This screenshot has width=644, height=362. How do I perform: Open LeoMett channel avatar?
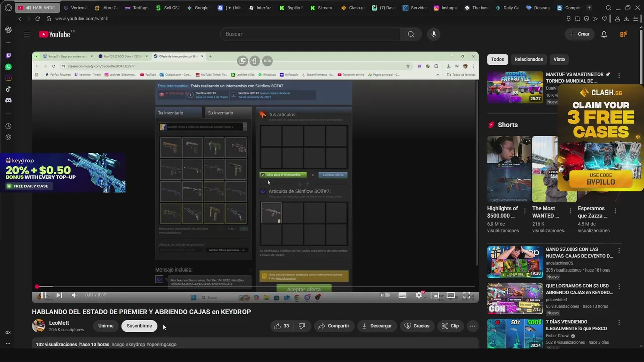tap(38, 326)
